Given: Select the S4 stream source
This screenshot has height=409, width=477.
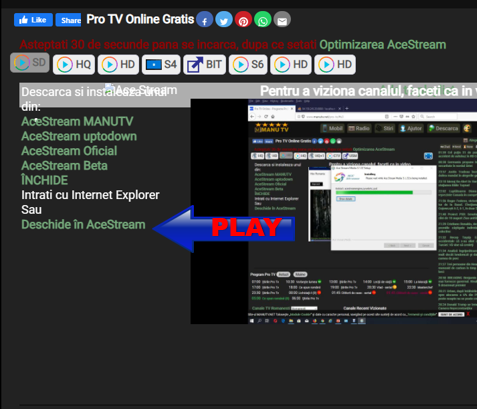Looking at the screenshot, I should point(161,64).
